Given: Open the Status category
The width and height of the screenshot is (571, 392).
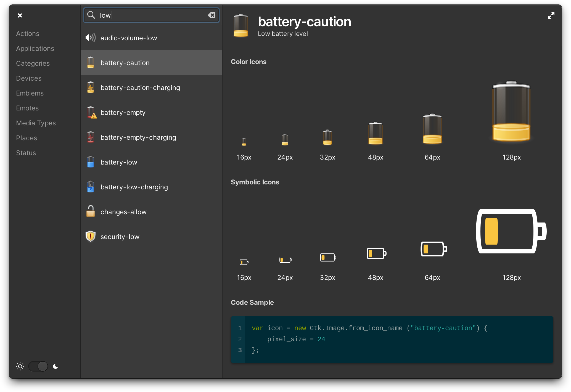Looking at the screenshot, I should coord(26,153).
